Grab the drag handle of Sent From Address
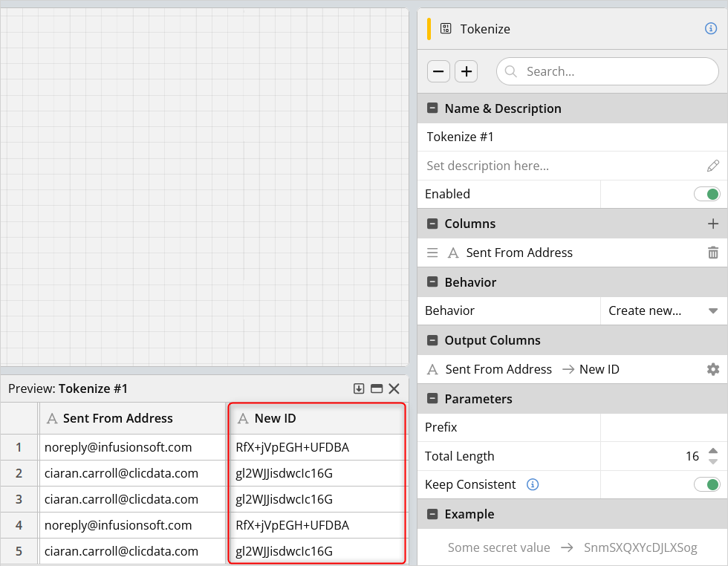The height and width of the screenshot is (566, 728). 432,253
